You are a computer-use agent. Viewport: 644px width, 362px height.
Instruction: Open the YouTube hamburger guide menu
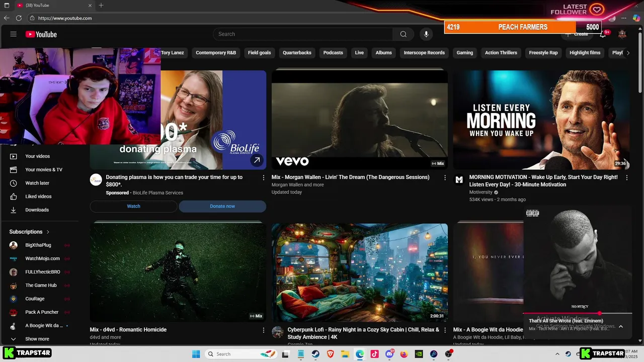coord(14,34)
